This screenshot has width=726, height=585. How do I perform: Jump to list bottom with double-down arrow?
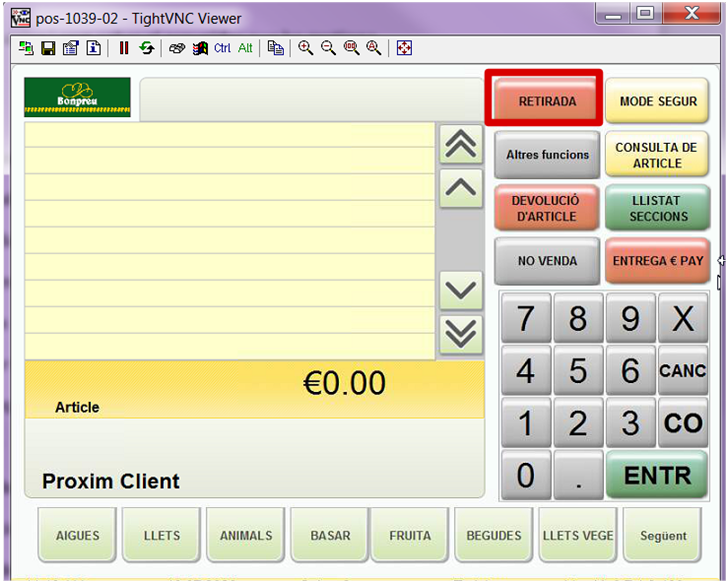(x=460, y=334)
